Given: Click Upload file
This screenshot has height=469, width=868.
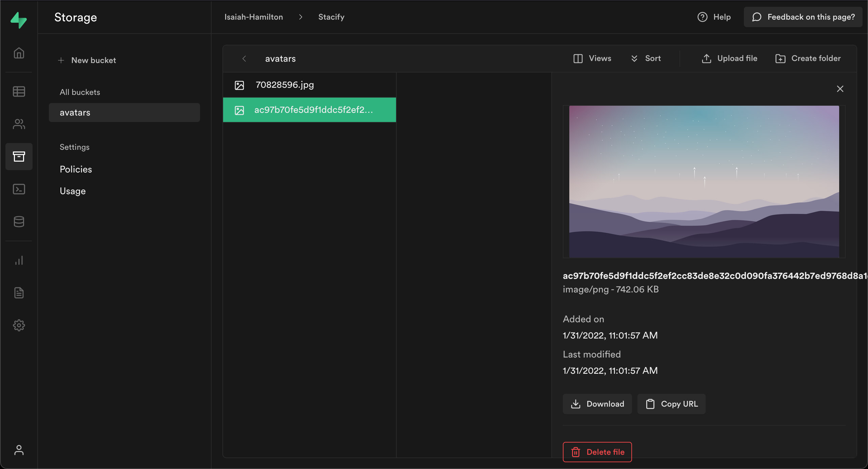Looking at the screenshot, I should click(x=729, y=58).
